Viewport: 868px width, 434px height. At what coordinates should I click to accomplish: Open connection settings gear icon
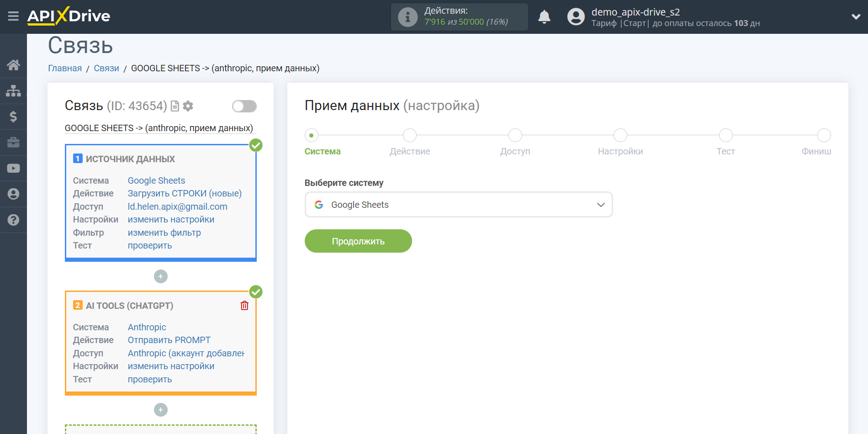(188, 106)
